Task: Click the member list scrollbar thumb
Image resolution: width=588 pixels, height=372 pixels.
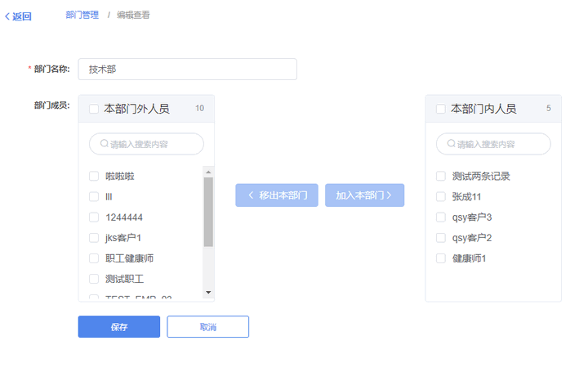Action: coord(208,212)
